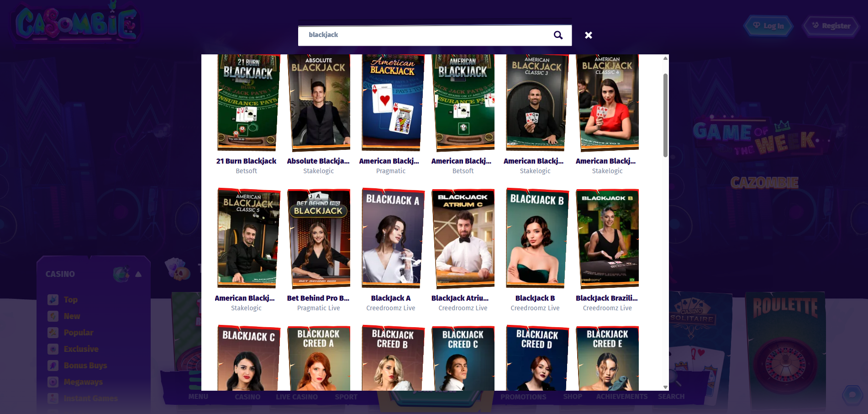Open SPORT in the bottom navigation bar

(x=346, y=397)
